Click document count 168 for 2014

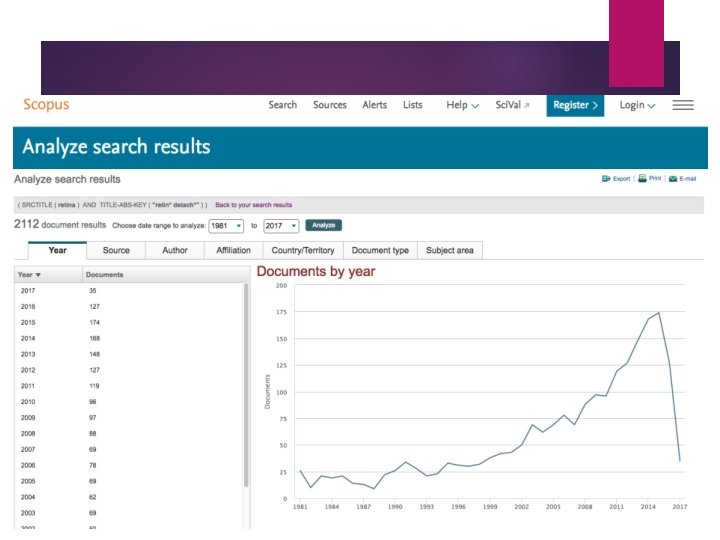[95, 338]
